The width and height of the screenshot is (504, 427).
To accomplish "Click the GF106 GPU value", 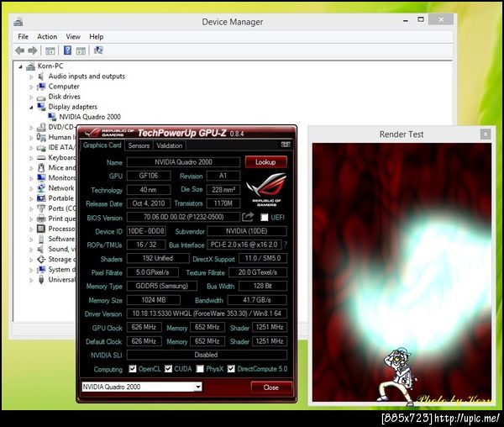I will click(x=149, y=176).
